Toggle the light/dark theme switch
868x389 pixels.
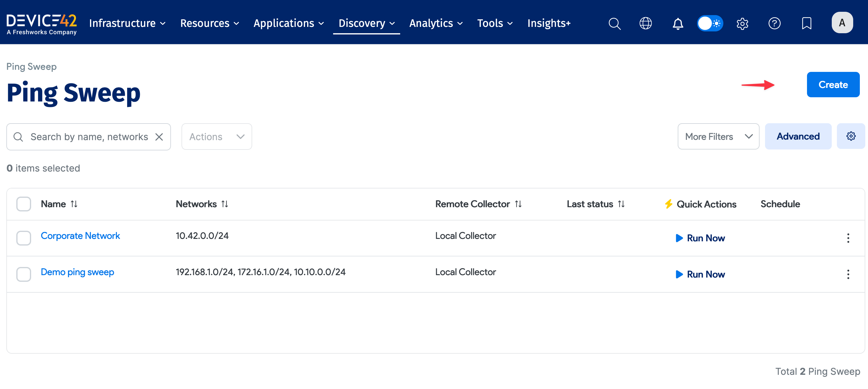pyautogui.click(x=710, y=24)
